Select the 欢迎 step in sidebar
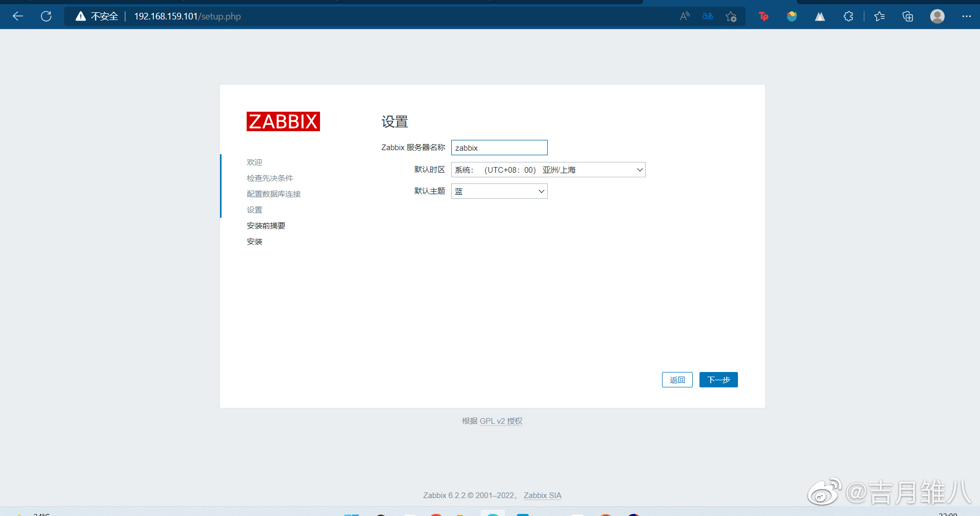Image resolution: width=980 pixels, height=516 pixels. coord(254,162)
